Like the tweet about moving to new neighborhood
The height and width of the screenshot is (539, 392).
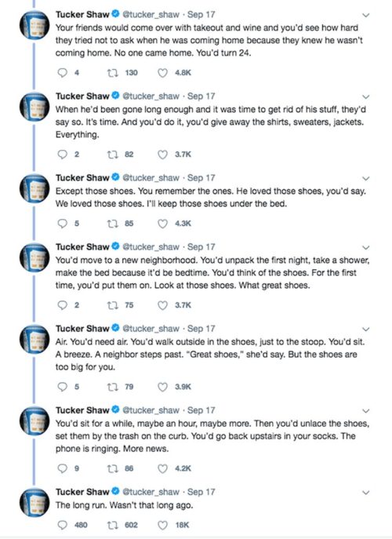(x=162, y=305)
